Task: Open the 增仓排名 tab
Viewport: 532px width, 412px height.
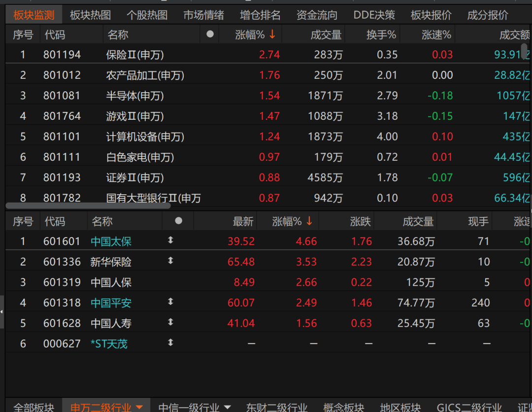Action: (x=260, y=15)
